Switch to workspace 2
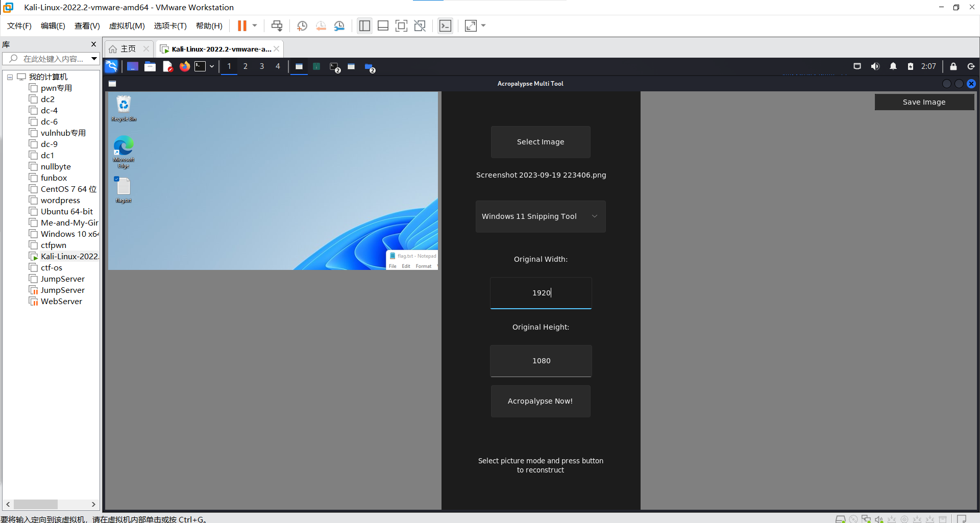This screenshot has height=523, width=980. pyautogui.click(x=246, y=66)
